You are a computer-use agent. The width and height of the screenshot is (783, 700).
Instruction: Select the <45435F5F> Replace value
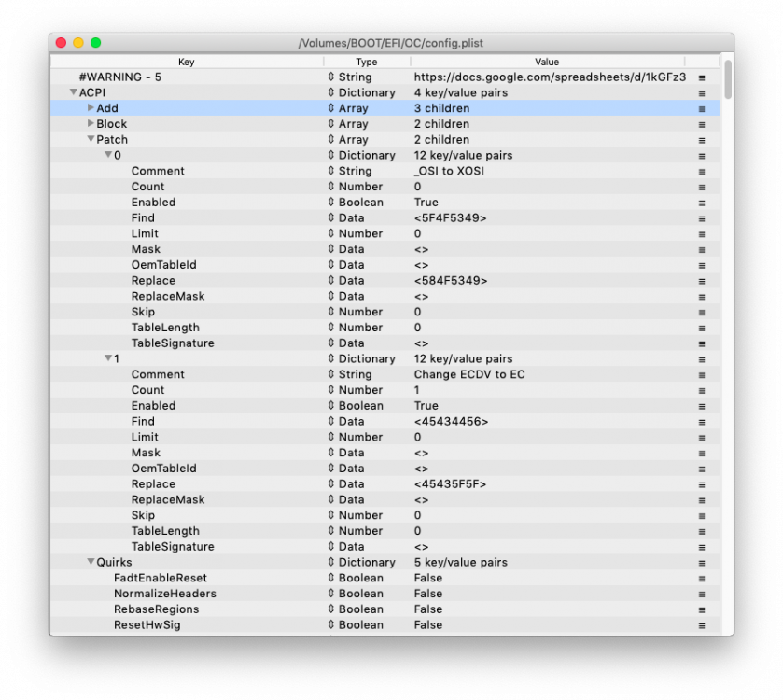[x=450, y=483]
